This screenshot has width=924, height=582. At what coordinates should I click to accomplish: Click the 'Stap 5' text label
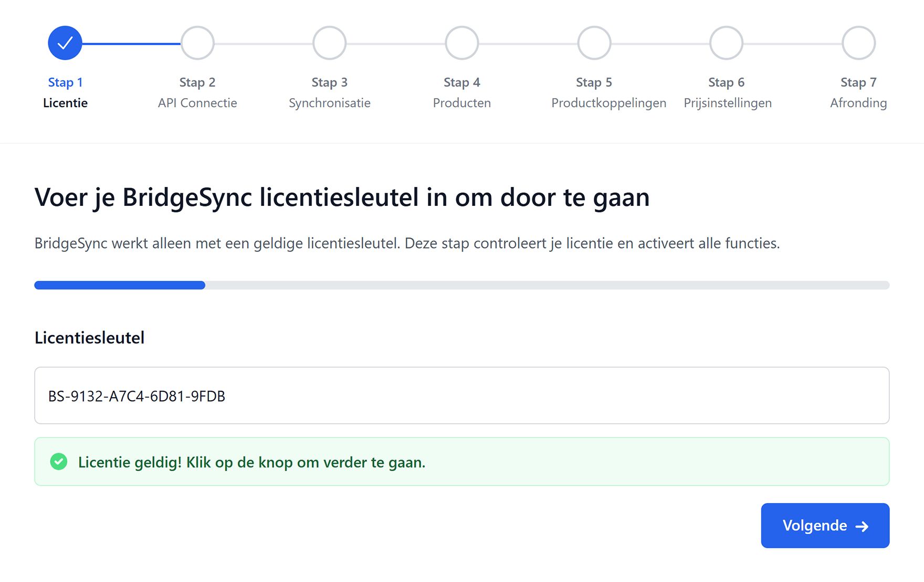click(x=594, y=82)
